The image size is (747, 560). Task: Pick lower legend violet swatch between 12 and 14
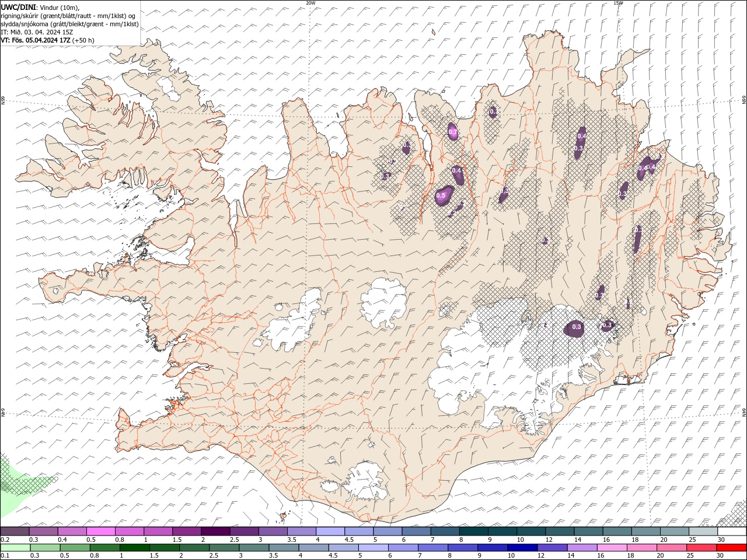pos(551,548)
